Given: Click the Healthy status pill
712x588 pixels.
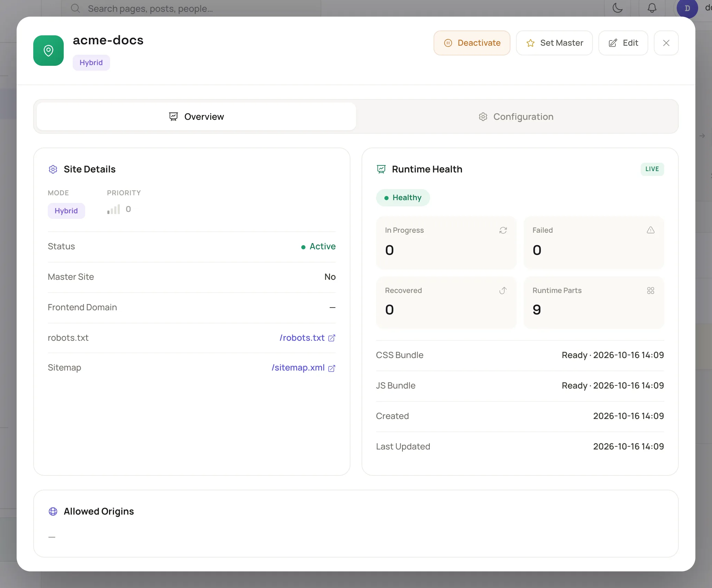Looking at the screenshot, I should coord(403,198).
